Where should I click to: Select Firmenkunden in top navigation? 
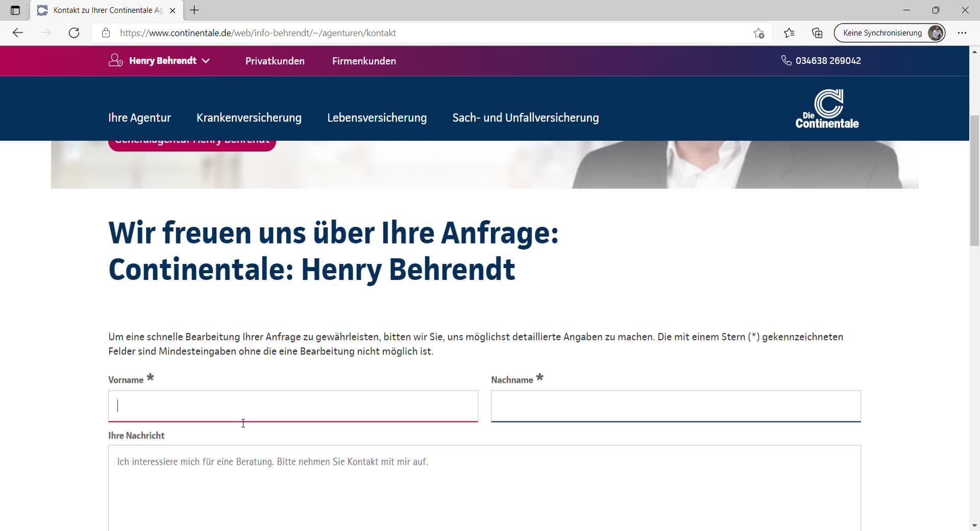[x=364, y=61]
